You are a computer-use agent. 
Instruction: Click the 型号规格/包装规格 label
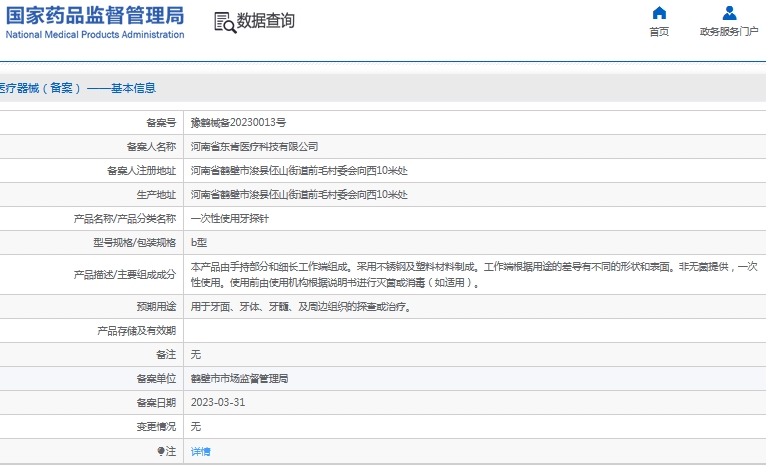pos(134,242)
